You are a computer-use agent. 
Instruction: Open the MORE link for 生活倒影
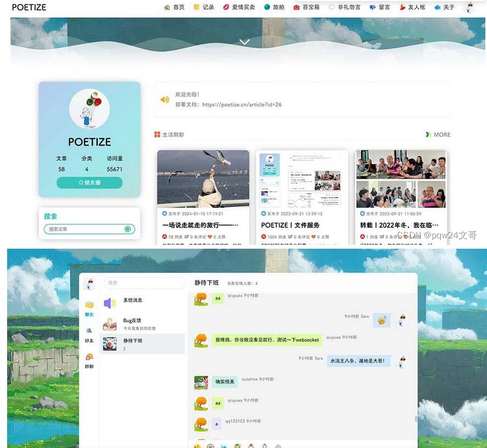pyautogui.click(x=438, y=135)
